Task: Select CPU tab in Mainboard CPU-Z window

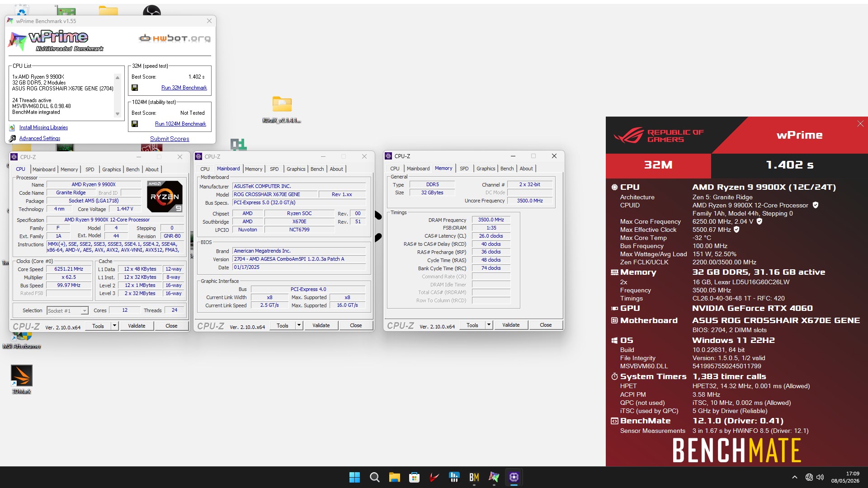Action: pyautogui.click(x=205, y=169)
